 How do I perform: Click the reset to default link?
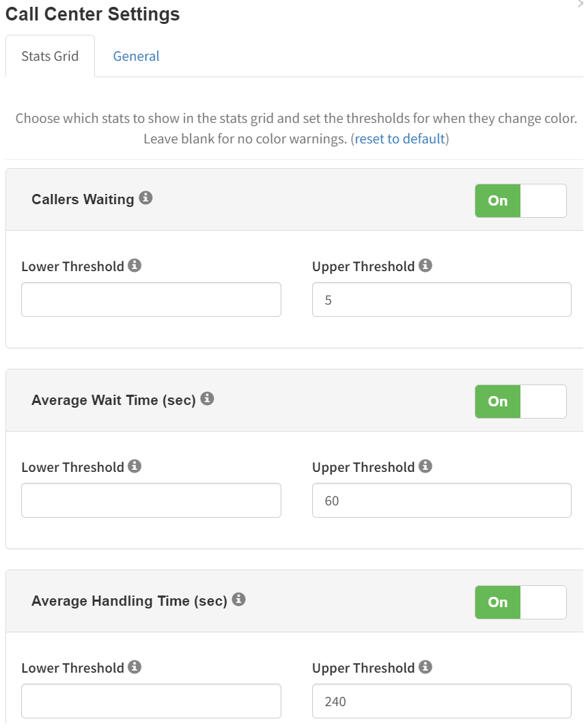(x=400, y=139)
